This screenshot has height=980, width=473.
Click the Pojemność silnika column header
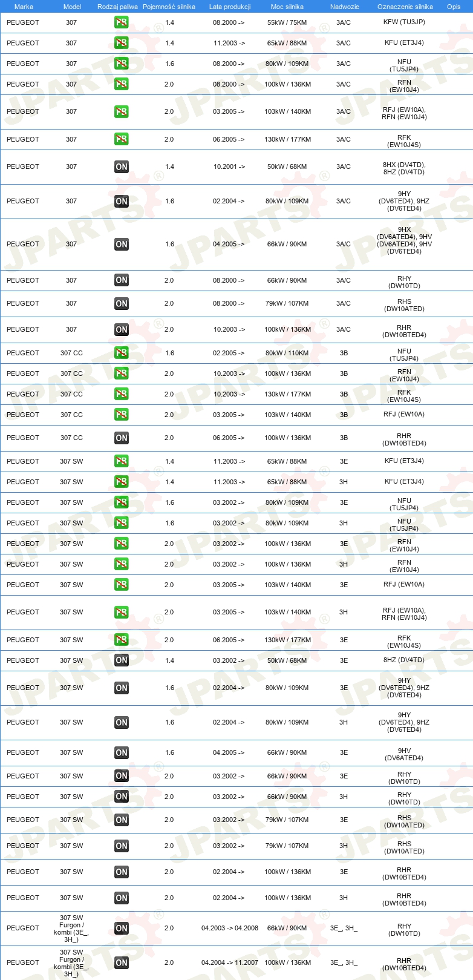(169, 7)
